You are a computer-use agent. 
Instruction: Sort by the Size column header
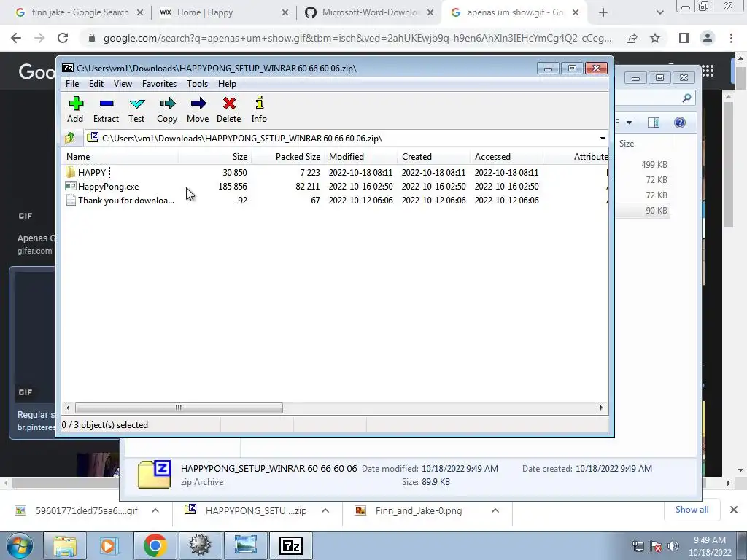(x=214, y=157)
